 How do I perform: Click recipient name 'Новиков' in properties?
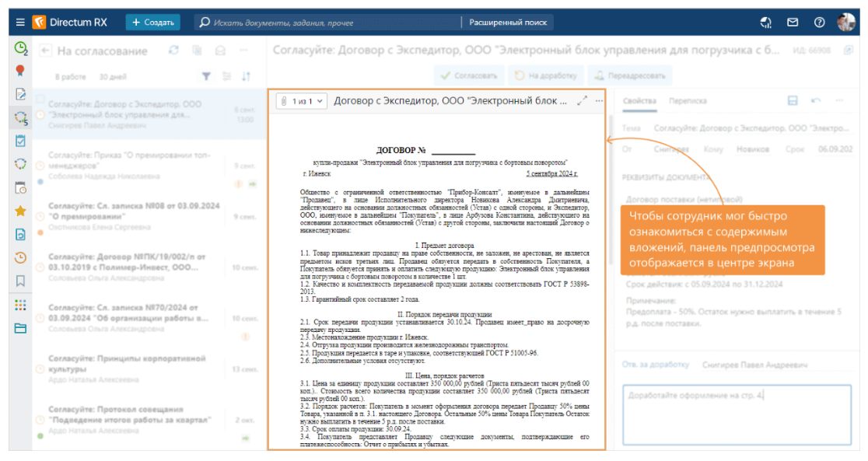tap(752, 149)
